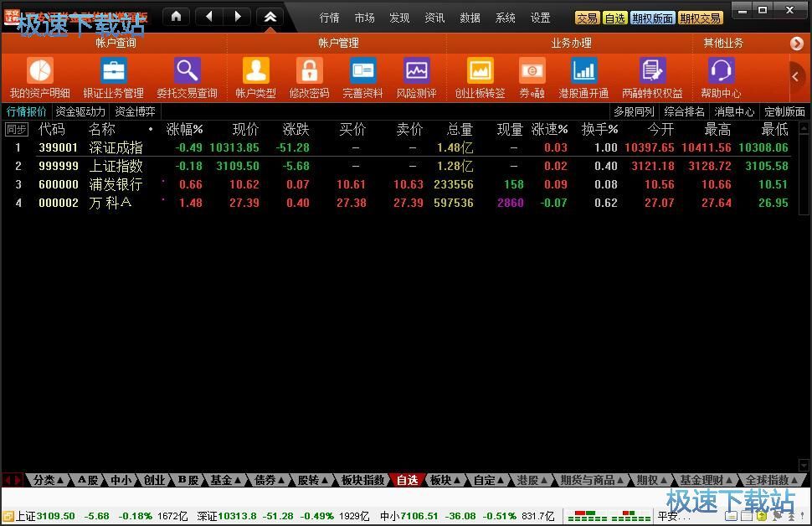Open 委托交易查询 magnifier icon
Image resolution: width=812 pixels, height=526 pixels.
[x=187, y=70]
